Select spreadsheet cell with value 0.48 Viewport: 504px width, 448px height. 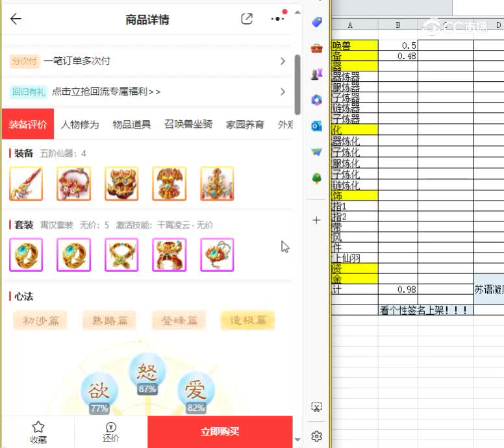coord(398,56)
